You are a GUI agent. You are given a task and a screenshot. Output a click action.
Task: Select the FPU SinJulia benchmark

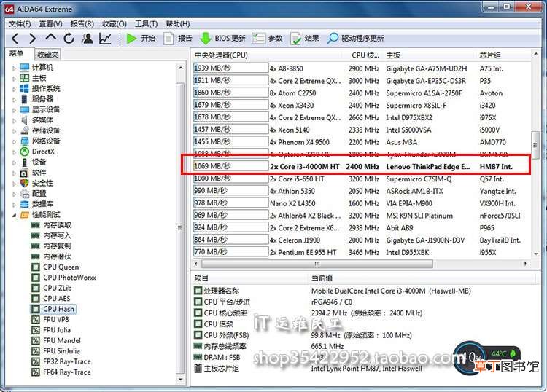coord(56,351)
